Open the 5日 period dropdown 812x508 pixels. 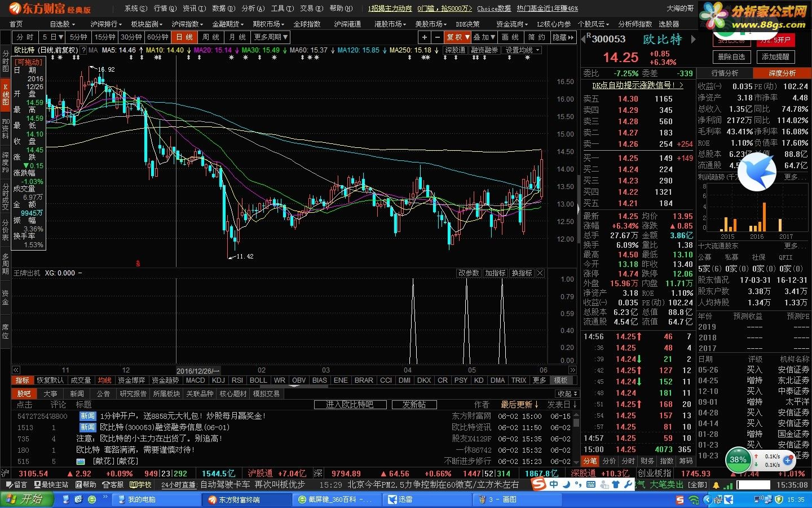[x=52, y=37]
